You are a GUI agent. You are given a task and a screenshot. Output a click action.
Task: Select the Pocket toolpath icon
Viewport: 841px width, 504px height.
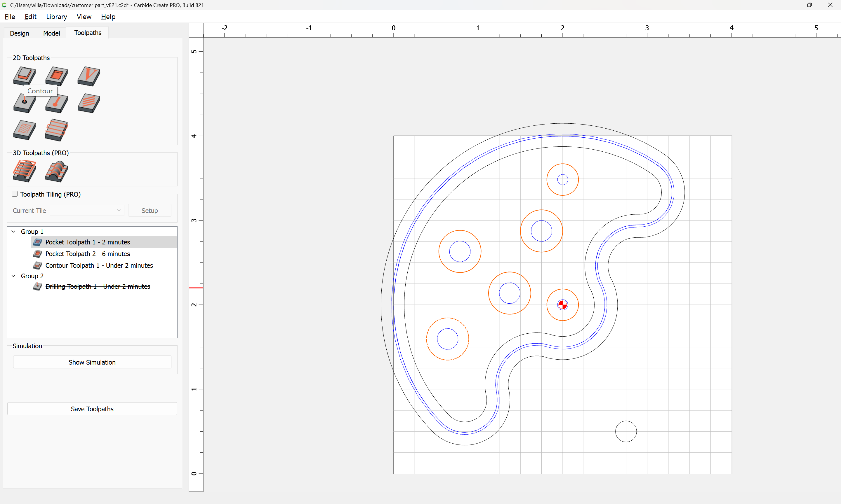[x=56, y=76]
